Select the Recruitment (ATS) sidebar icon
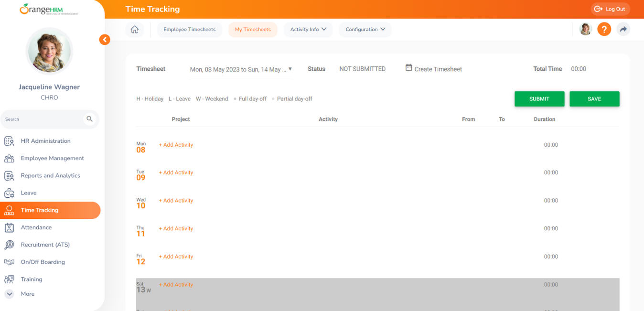Image resolution: width=644 pixels, height=311 pixels. coord(10,245)
